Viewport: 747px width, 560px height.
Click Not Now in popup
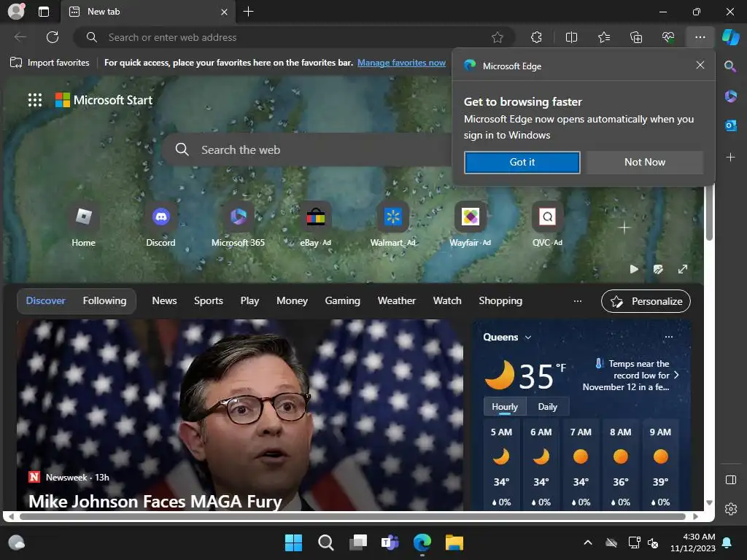click(645, 163)
